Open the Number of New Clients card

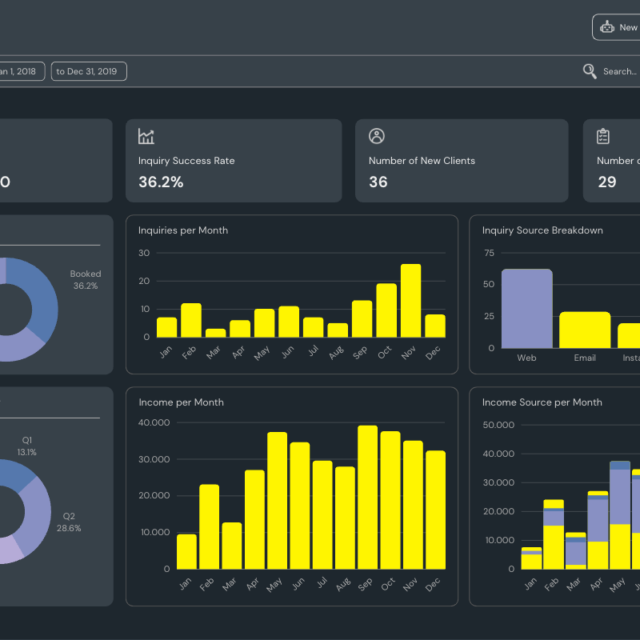tap(461, 161)
